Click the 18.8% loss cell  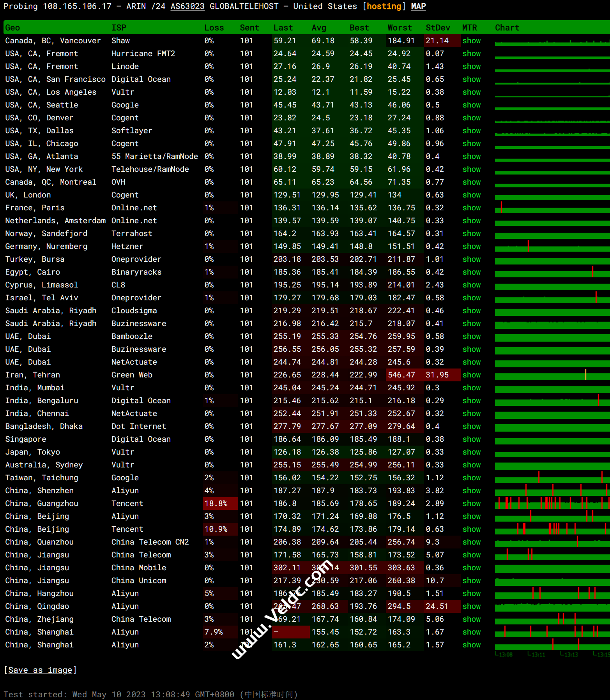(x=220, y=503)
